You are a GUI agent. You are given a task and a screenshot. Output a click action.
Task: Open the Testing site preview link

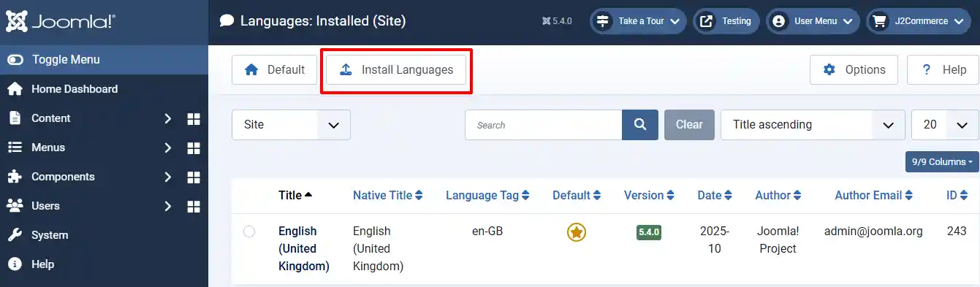(726, 21)
